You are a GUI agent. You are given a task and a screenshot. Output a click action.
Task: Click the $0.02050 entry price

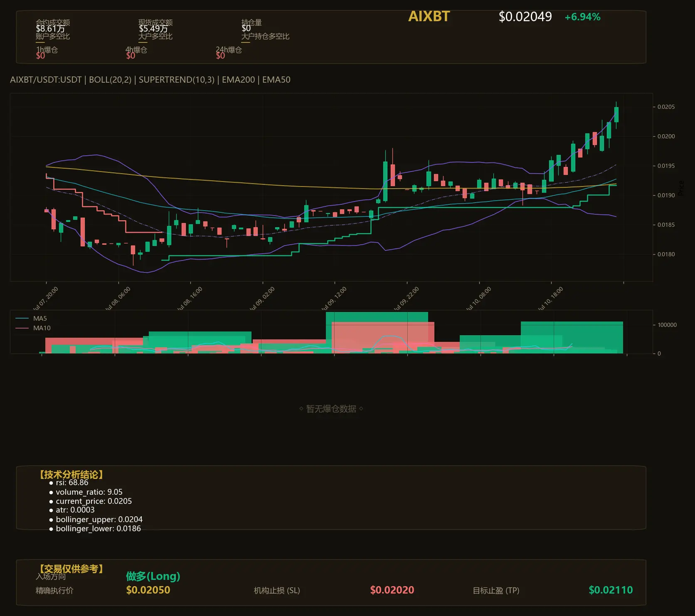tap(148, 590)
